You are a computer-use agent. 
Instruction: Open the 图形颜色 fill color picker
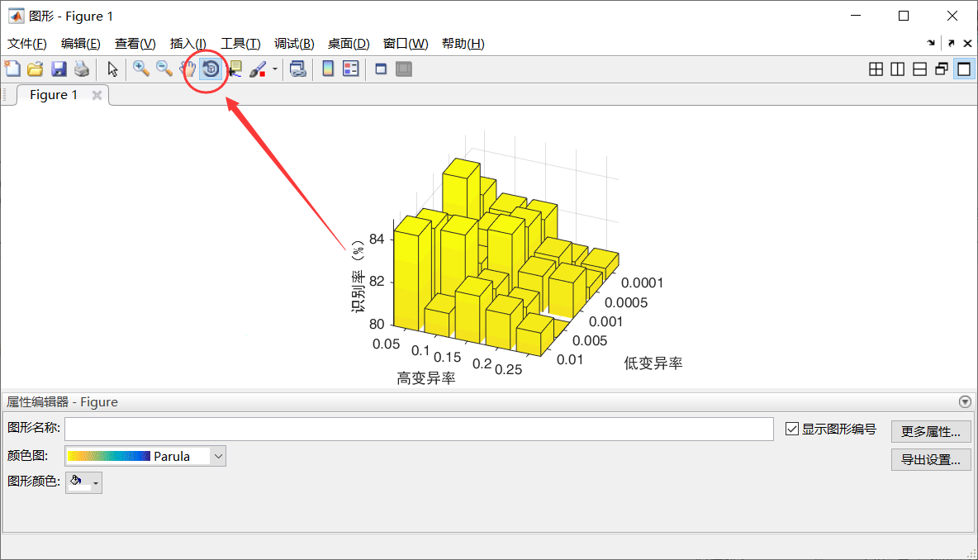pos(83,482)
